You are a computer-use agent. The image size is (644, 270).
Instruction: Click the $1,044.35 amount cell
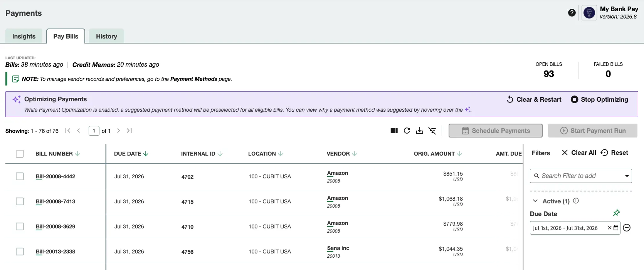451,249
